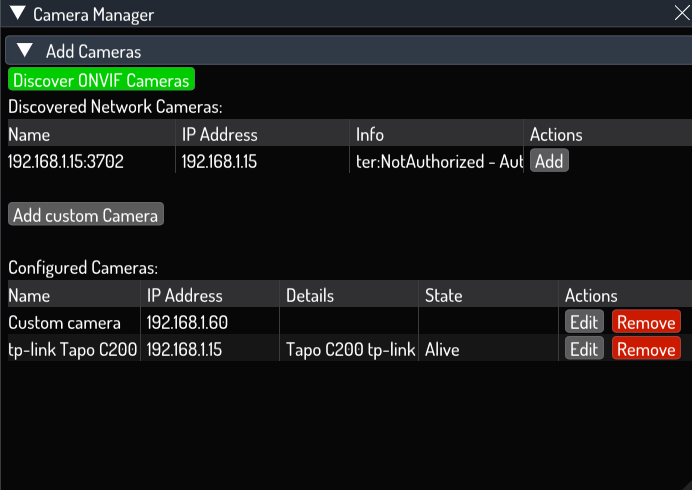Image resolution: width=692 pixels, height=490 pixels.
Task: Click the State column header
Action: click(x=444, y=295)
